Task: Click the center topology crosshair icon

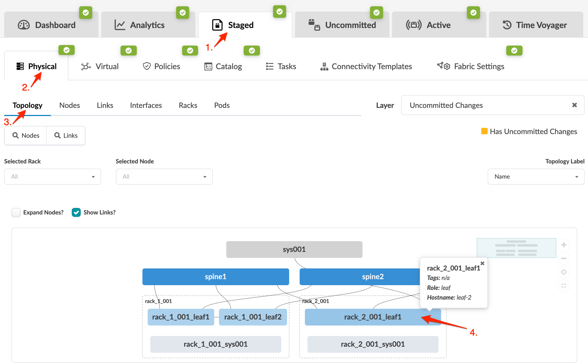Action: pyautogui.click(x=564, y=272)
